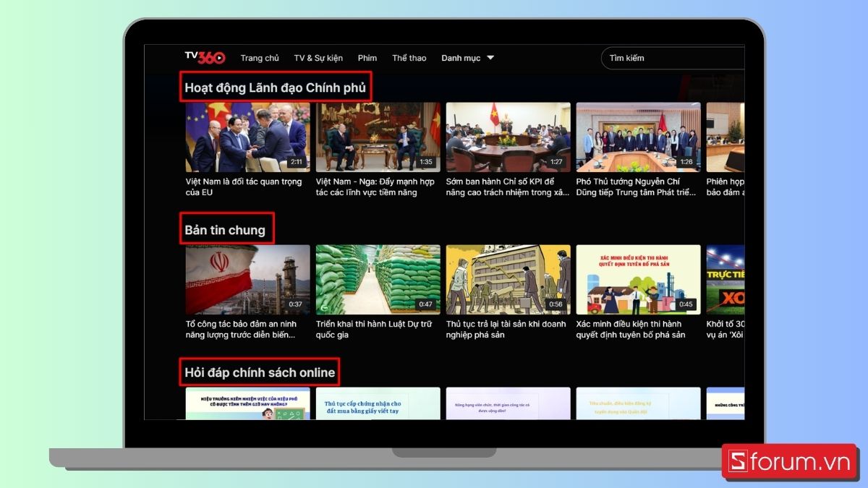Play the 'Triển khai thi hành Luật Dự trữ quốc gia' video
The image size is (868, 488).
coord(377,278)
